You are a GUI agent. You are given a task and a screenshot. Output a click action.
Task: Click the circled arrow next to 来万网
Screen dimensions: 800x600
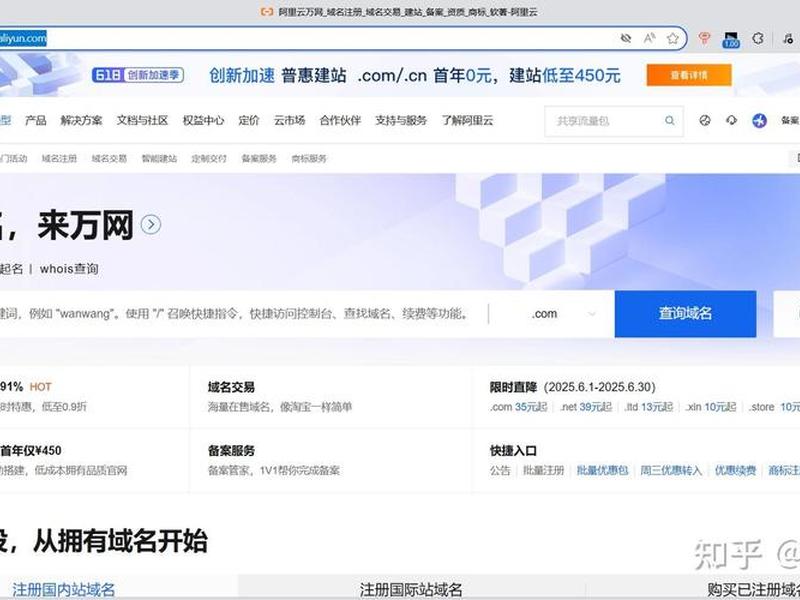[151, 224]
